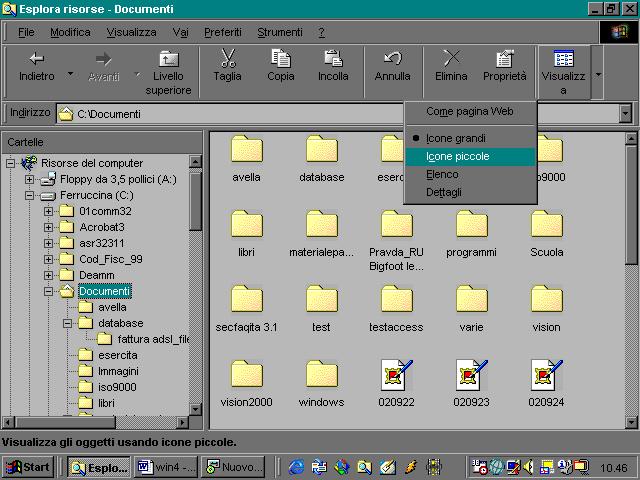Image resolution: width=640 pixels, height=480 pixels.
Task: Select the Pravda_RU Bigfoot folder icon
Action: (x=397, y=224)
